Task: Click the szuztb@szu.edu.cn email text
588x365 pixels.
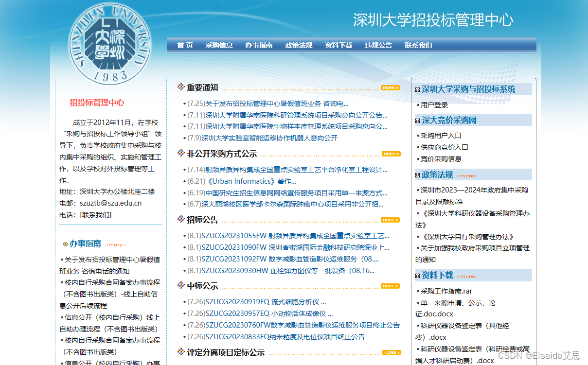Action: pyautogui.click(x=111, y=203)
